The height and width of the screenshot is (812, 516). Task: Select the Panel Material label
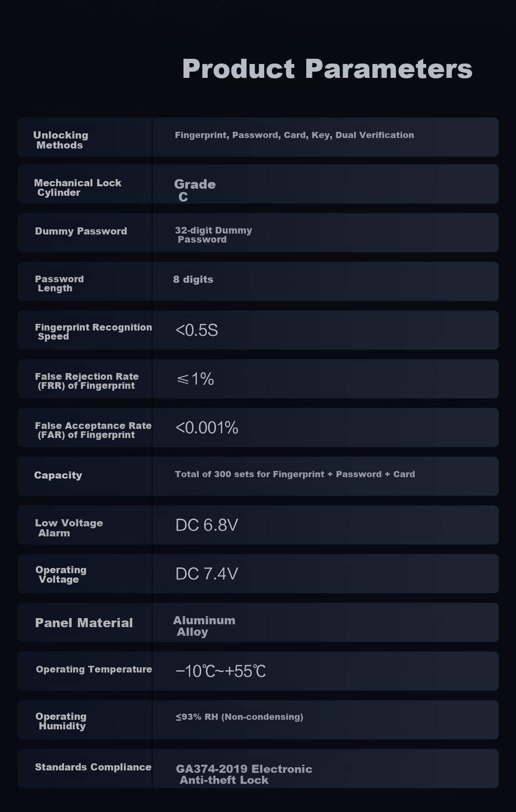tap(84, 623)
